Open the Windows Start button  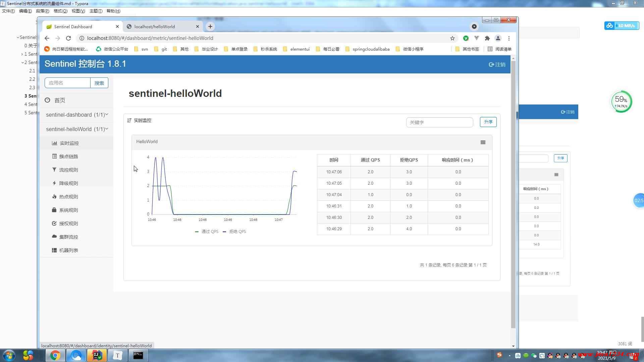[x=9, y=355]
